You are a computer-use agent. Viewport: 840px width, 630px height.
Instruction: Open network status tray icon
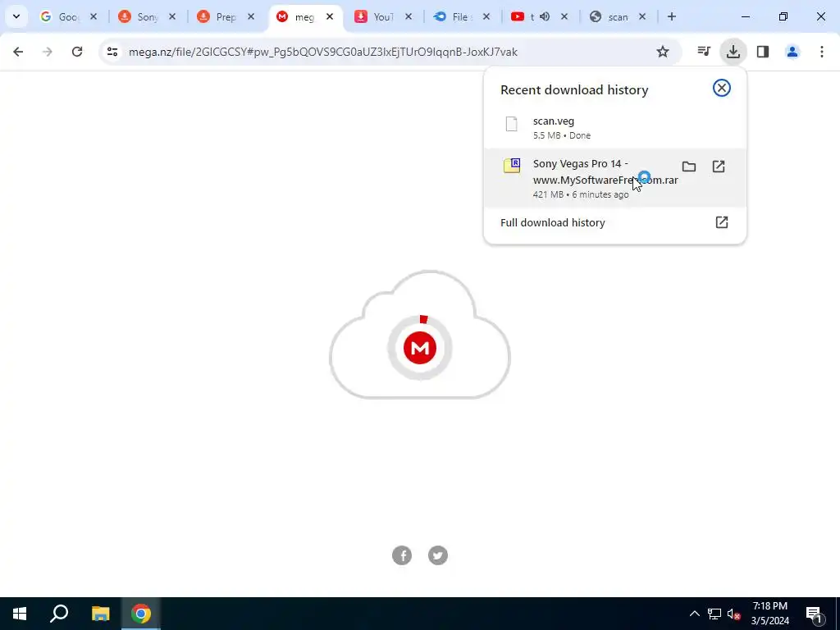tap(714, 614)
